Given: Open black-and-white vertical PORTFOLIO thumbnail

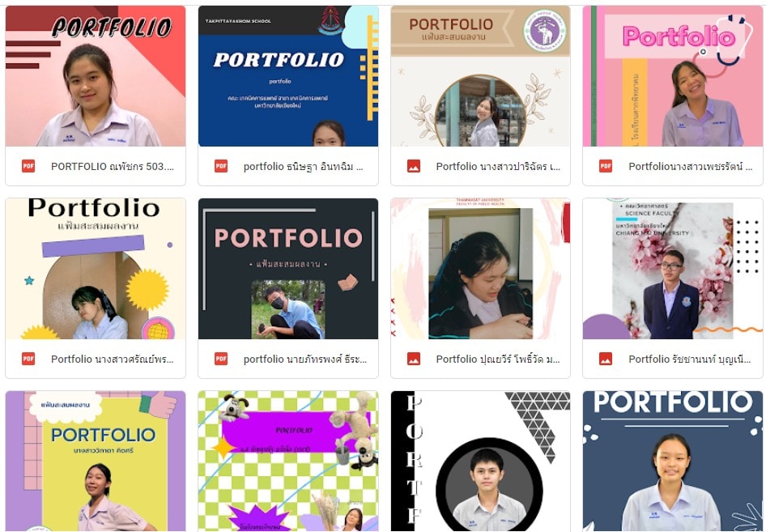Looking at the screenshot, I should 480,461.
